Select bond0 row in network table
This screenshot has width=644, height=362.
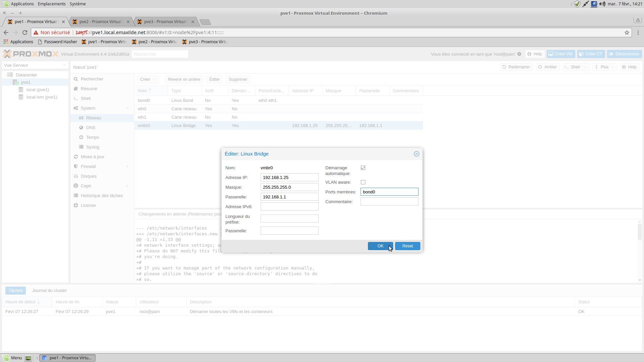(278, 101)
